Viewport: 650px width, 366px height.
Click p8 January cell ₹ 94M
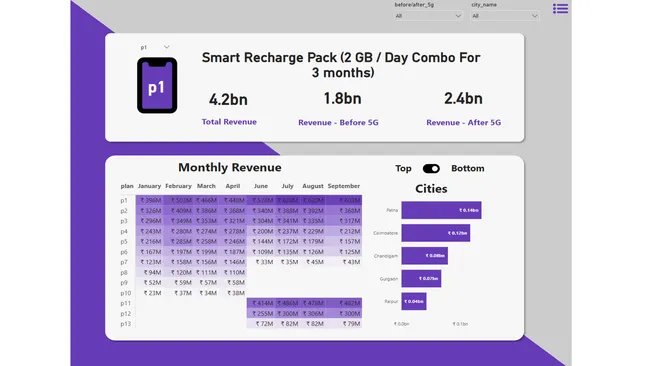tap(150, 272)
